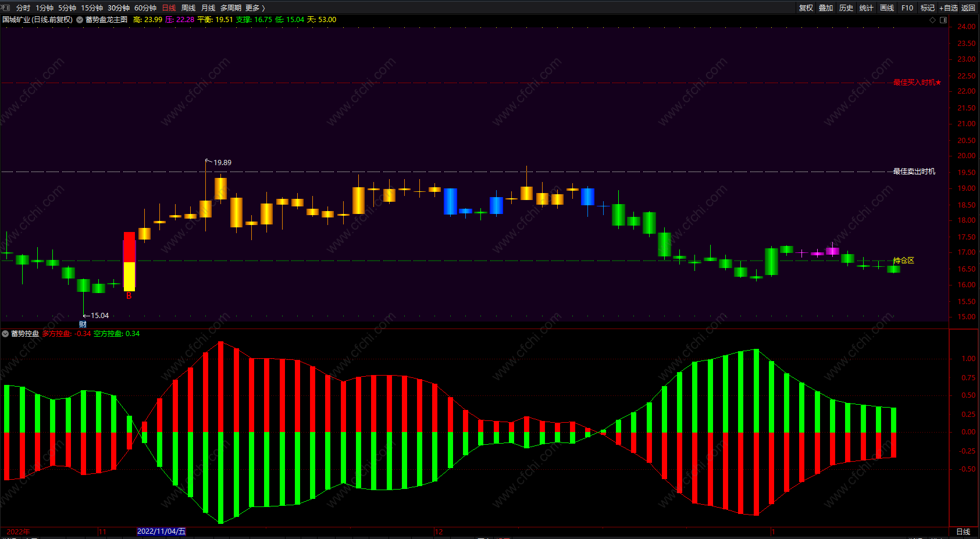Screen dimensions: 980x539
Task: Select the 30分钟 period tab
Action: (119, 8)
